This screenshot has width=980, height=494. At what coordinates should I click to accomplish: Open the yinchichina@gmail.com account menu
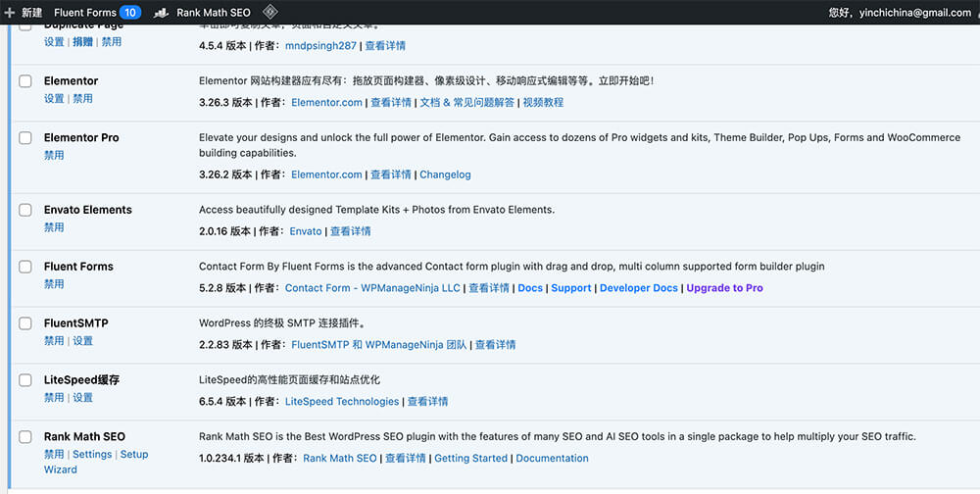tap(900, 12)
